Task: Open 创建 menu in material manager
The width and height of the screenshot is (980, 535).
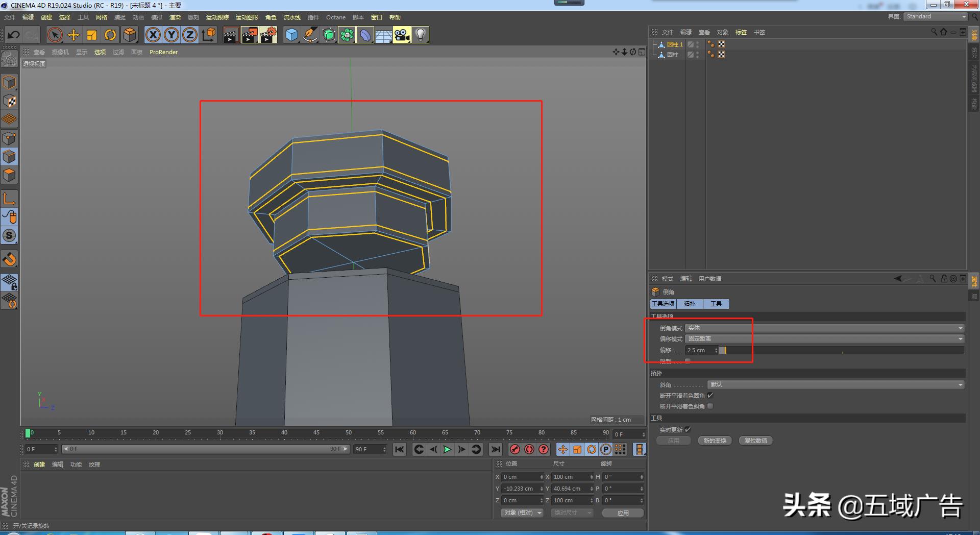Action: point(39,465)
